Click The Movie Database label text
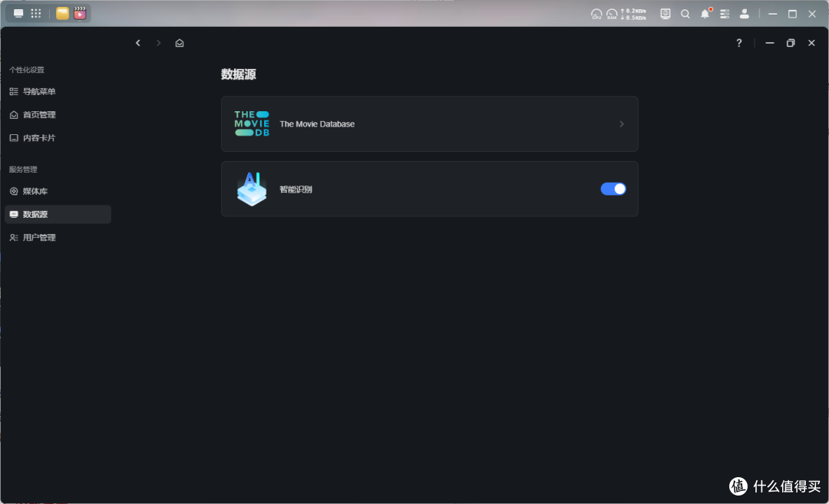The height and width of the screenshot is (504, 829). pos(317,124)
